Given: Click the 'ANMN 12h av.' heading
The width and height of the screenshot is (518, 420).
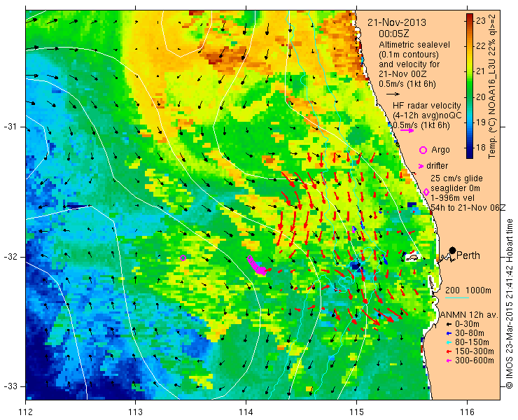Looking at the screenshot, I should 470,315.
